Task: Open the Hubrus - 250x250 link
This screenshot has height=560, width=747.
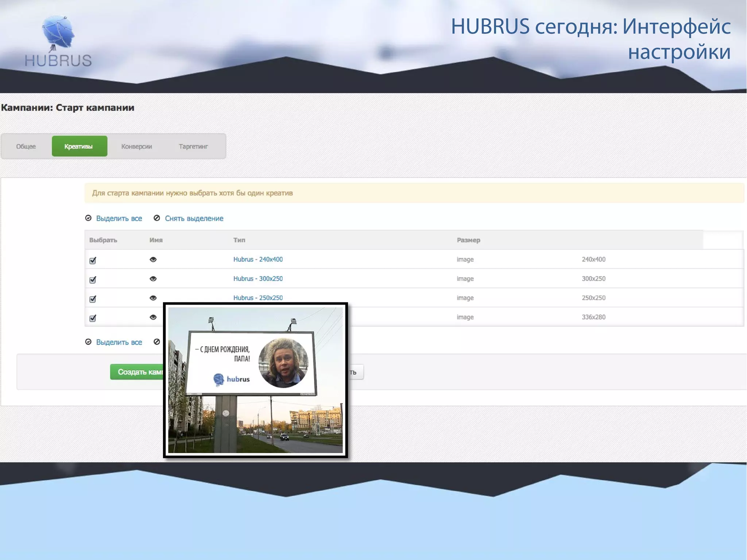Action: (258, 298)
